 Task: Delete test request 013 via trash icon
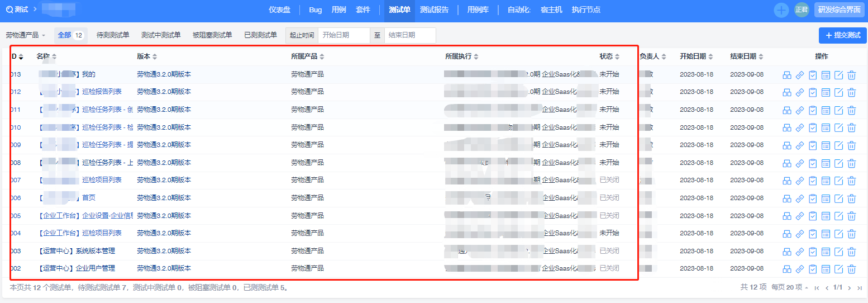click(x=851, y=75)
